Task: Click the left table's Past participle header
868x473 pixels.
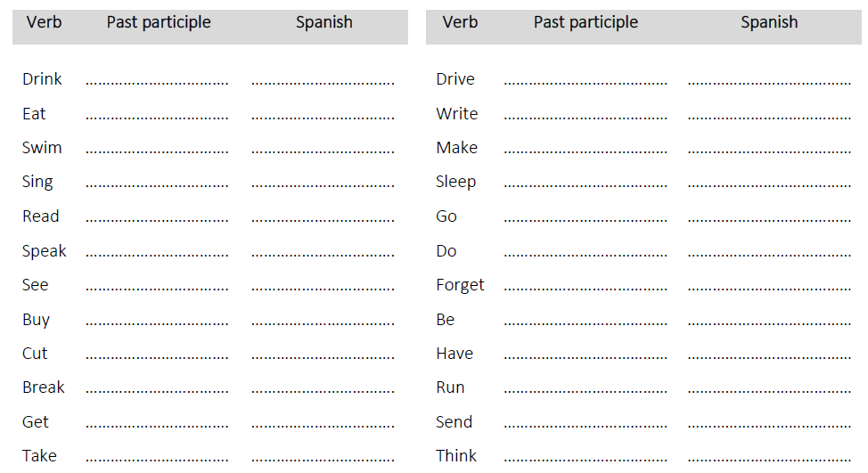Action: click(x=159, y=22)
